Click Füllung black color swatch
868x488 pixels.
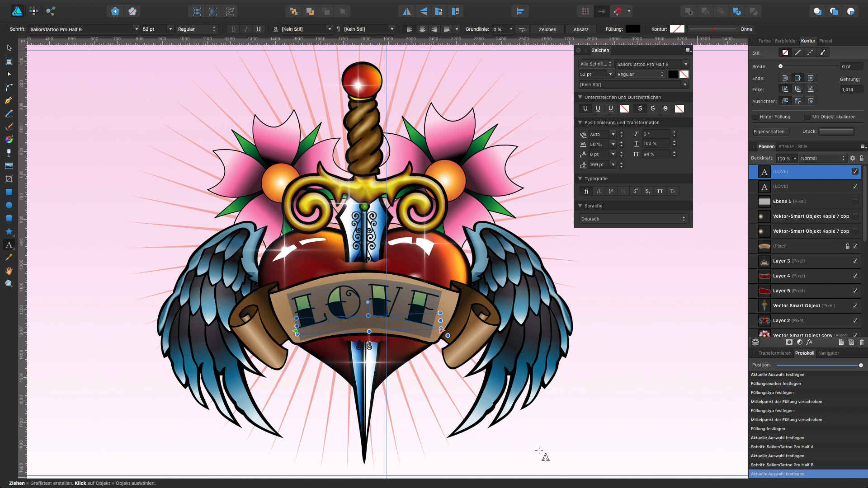[633, 29]
